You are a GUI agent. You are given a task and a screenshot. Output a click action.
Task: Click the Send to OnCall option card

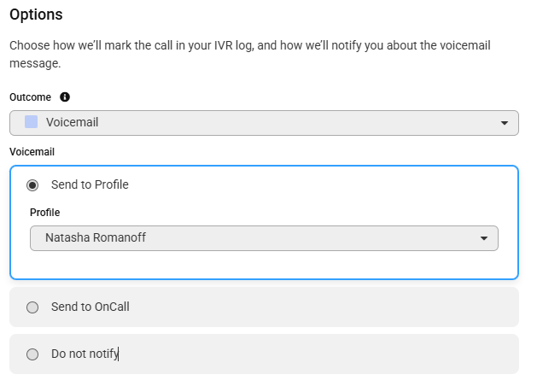[x=264, y=307]
